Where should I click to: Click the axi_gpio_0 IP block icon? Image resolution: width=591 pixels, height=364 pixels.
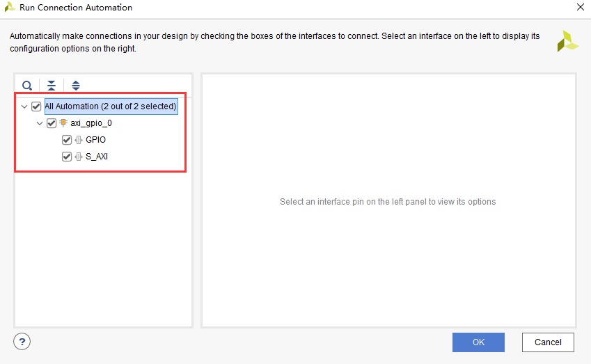tap(63, 123)
